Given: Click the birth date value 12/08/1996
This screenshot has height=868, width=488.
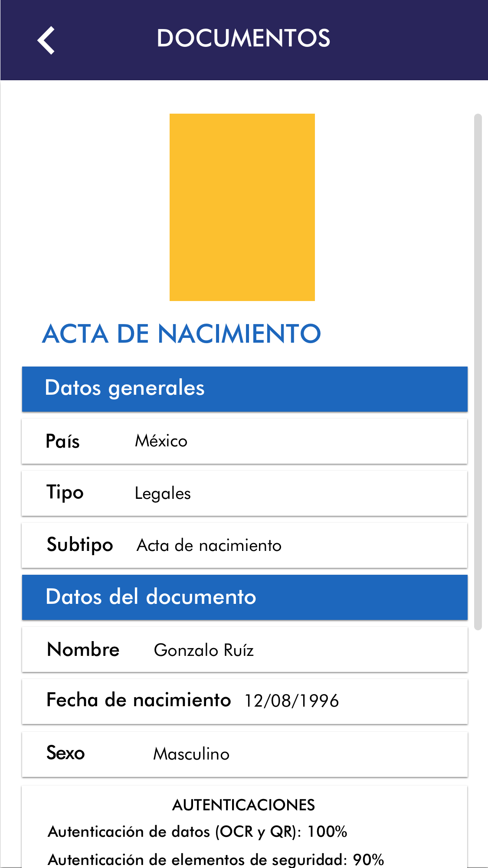Looking at the screenshot, I should point(291,701).
